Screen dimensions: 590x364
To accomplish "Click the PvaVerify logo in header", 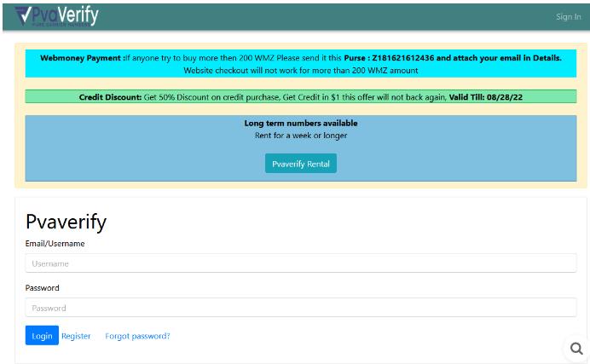I will (x=57, y=16).
